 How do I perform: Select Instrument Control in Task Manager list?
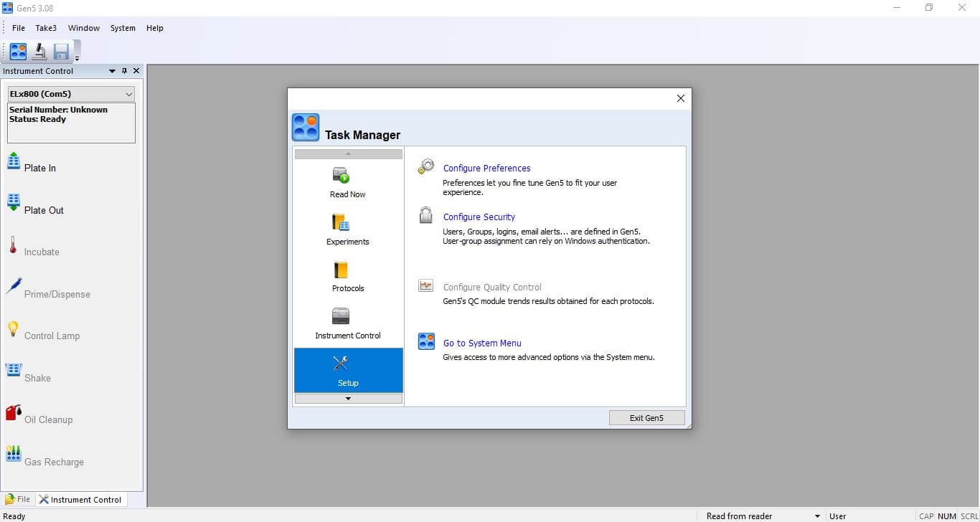click(x=348, y=324)
